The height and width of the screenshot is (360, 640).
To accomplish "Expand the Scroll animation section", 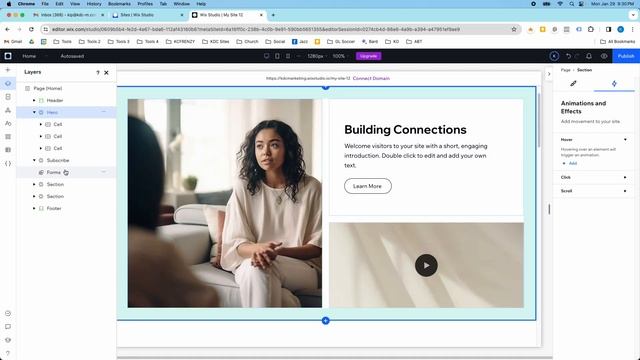I will pyautogui.click(x=625, y=191).
